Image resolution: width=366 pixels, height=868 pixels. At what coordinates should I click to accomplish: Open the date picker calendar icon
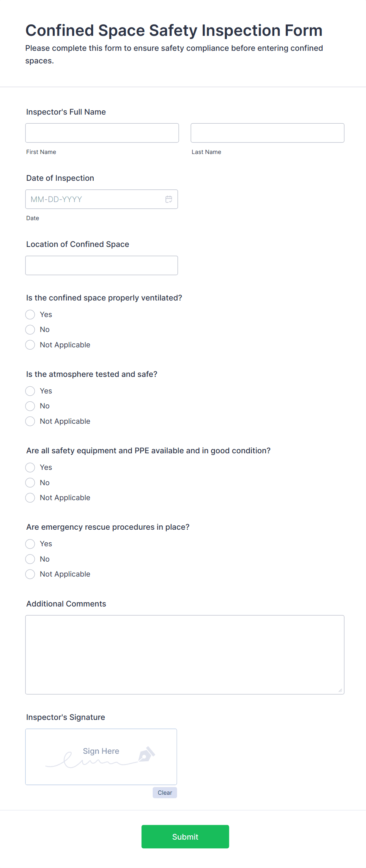click(169, 199)
